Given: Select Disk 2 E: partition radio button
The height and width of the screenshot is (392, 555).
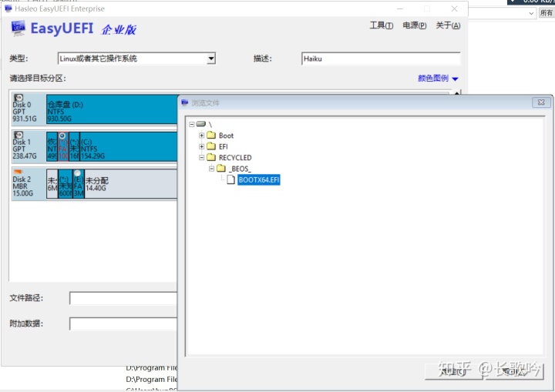Looking at the screenshot, I should pyautogui.click(x=78, y=173).
